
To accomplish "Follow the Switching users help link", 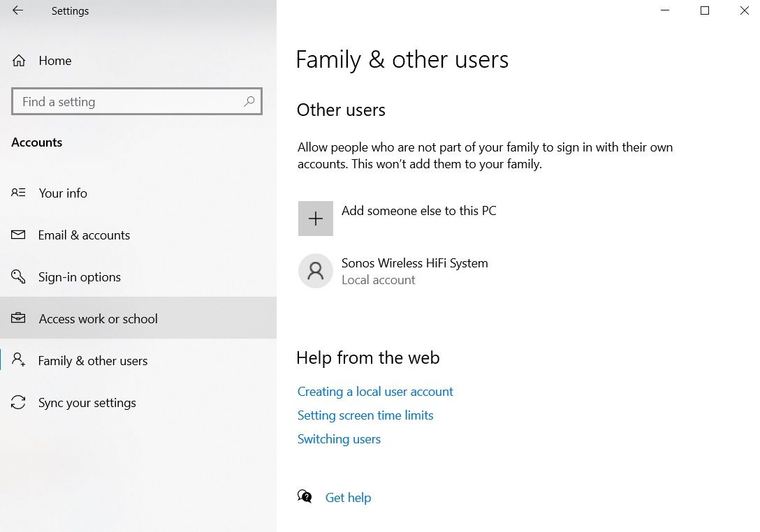I will (x=339, y=439).
